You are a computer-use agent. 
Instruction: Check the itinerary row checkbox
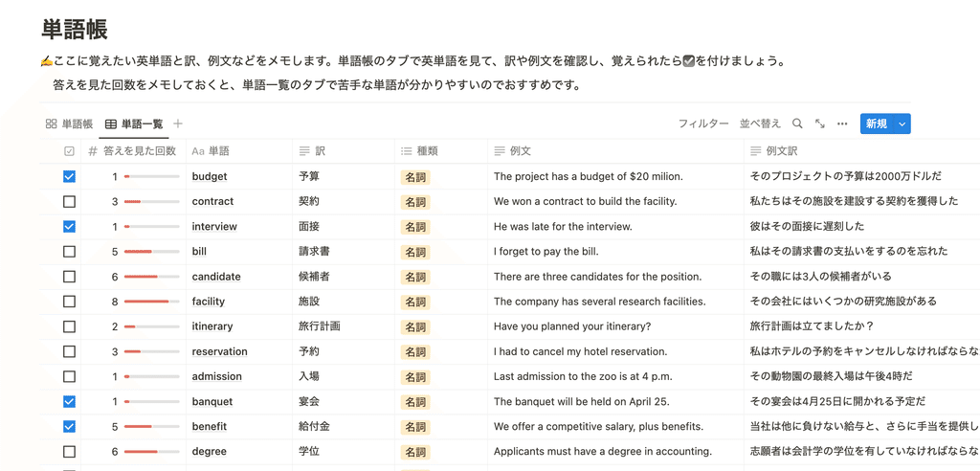tap(69, 326)
